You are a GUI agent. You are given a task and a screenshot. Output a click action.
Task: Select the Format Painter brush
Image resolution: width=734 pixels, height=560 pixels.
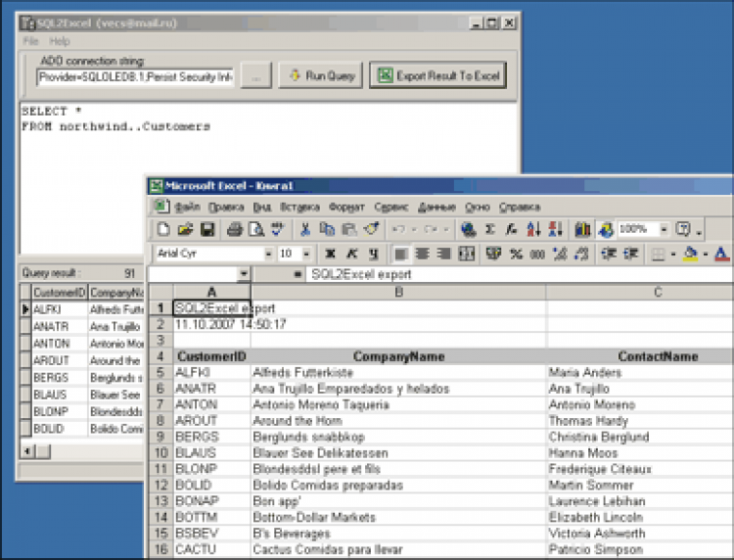point(371,229)
